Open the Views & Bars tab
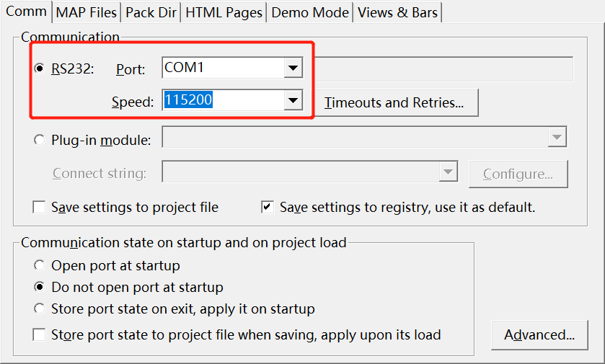The width and height of the screenshot is (605, 364). 397,12
